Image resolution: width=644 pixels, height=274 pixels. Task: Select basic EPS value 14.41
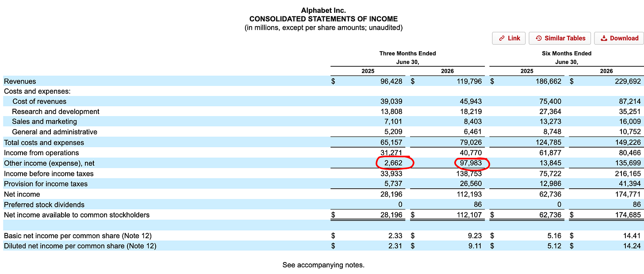(x=632, y=236)
